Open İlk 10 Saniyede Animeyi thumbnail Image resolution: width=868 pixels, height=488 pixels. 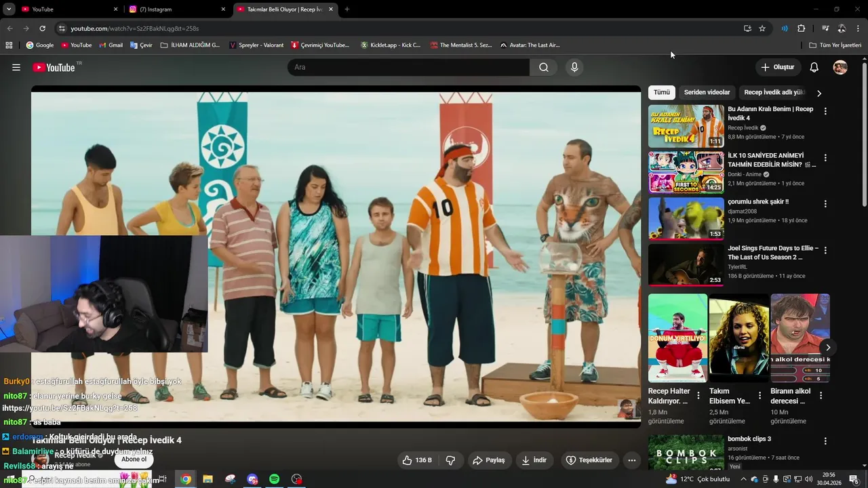pyautogui.click(x=686, y=172)
